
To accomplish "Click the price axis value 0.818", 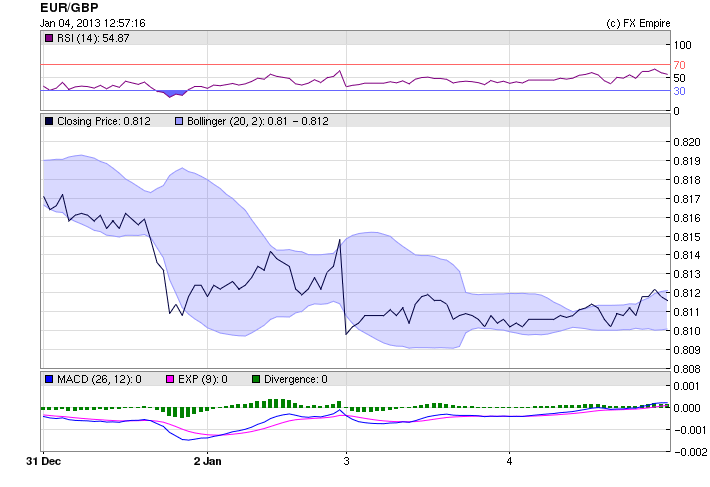I will [687, 180].
